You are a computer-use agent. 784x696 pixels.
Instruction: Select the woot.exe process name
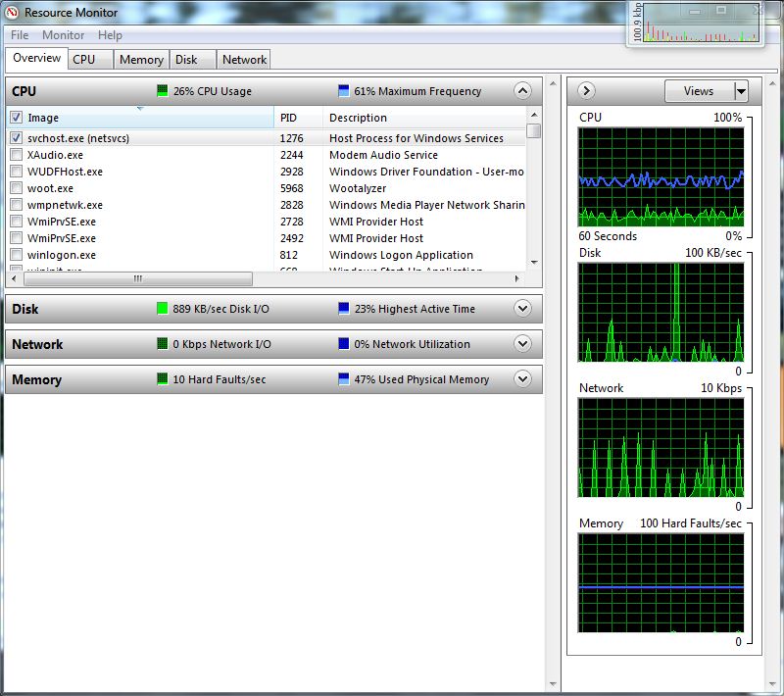click(50, 188)
